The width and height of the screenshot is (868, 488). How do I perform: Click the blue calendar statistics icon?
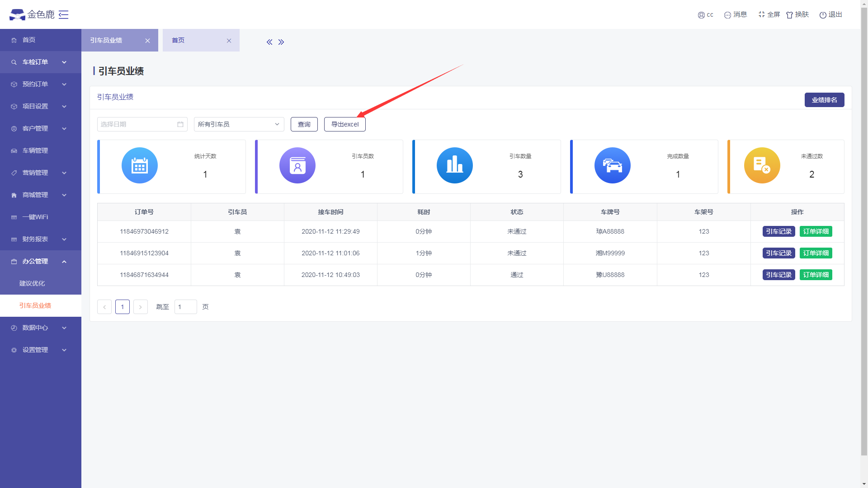tap(140, 165)
